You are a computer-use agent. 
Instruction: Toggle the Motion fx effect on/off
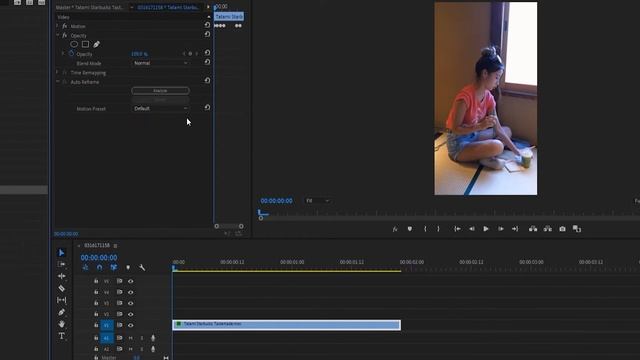tap(64, 26)
